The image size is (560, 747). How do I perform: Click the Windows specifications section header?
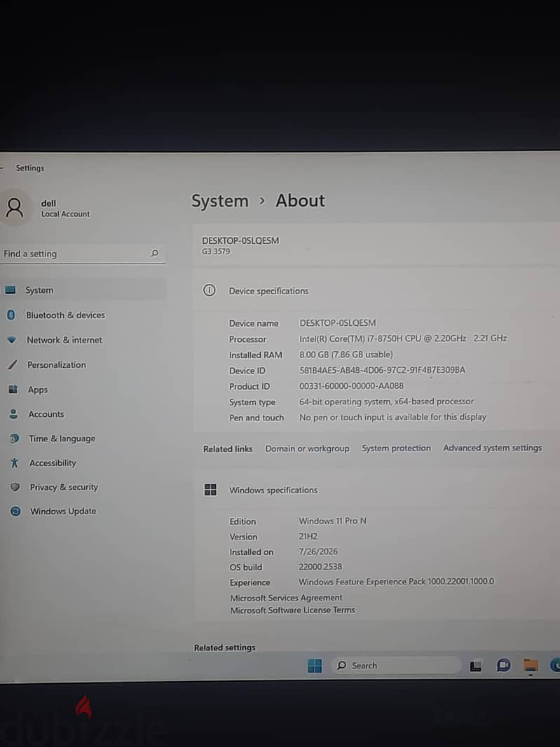(x=273, y=490)
